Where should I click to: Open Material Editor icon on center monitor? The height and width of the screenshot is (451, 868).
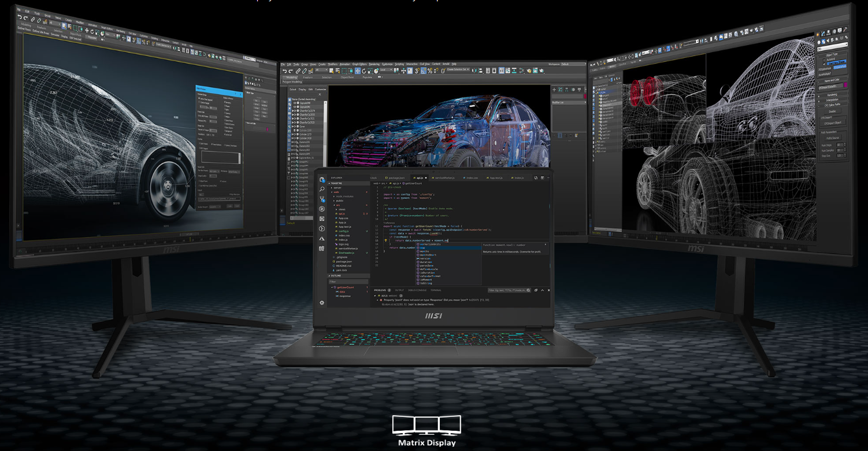[x=521, y=71]
